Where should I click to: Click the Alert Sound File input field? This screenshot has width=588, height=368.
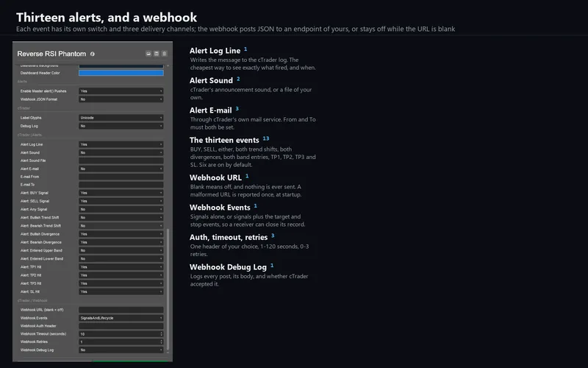click(x=121, y=160)
